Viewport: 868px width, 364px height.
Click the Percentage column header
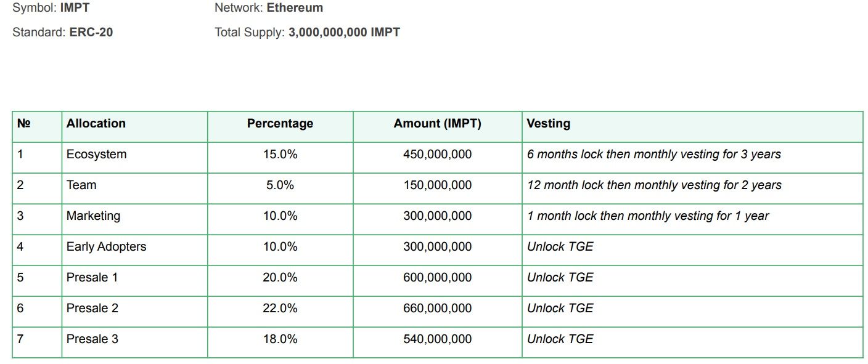(x=280, y=123)
